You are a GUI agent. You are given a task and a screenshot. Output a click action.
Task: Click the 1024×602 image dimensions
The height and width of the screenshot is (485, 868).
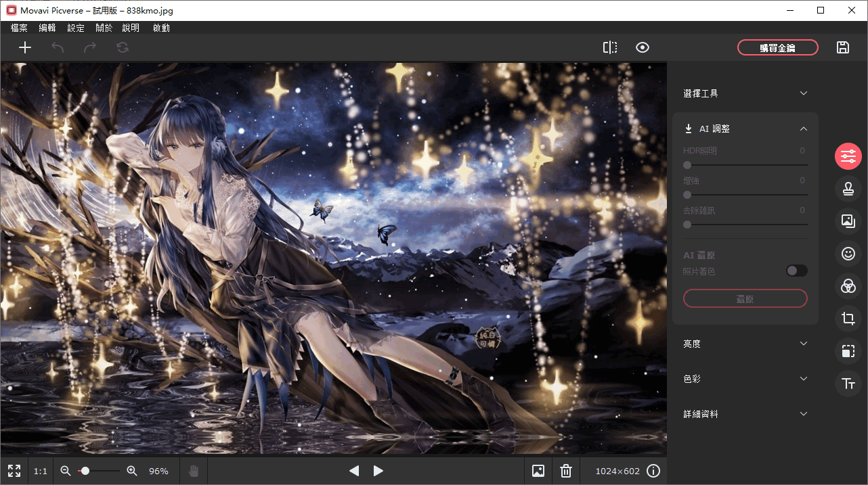point(617,471)
